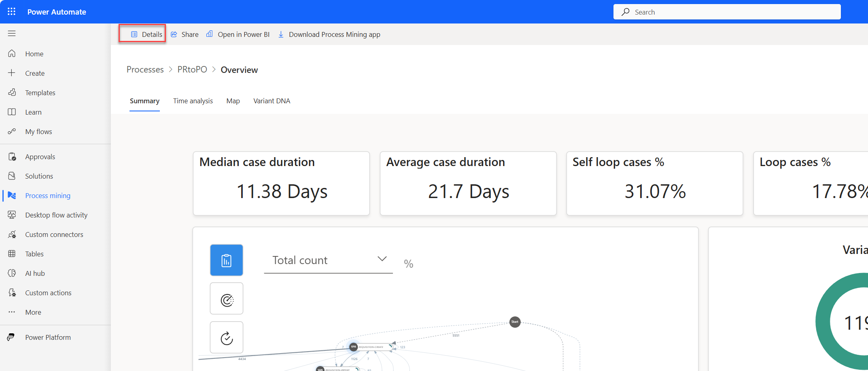Click Open in Power BI
Image resolution: width=868 pixels, height=371 pixels.
tap(238, 34)
